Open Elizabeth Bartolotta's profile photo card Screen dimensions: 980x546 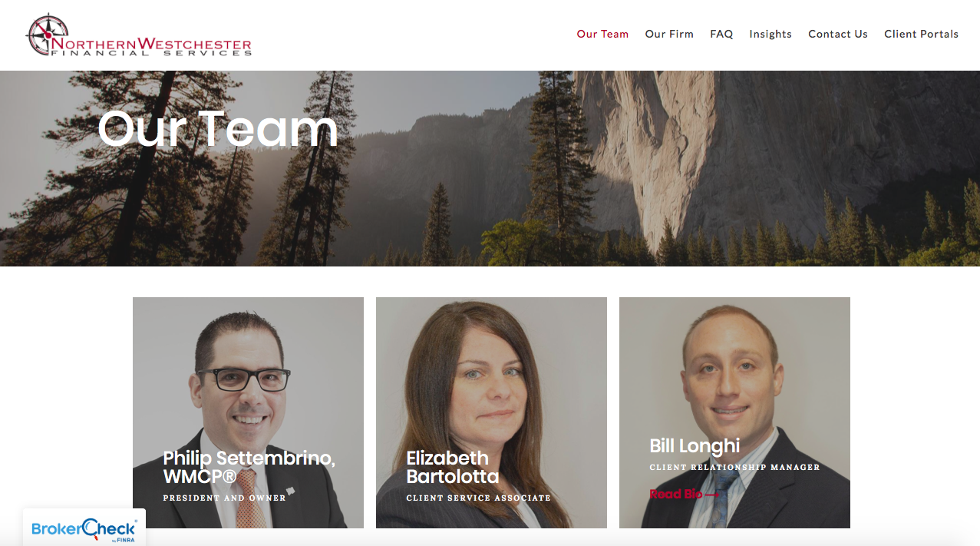coord(491,412)
